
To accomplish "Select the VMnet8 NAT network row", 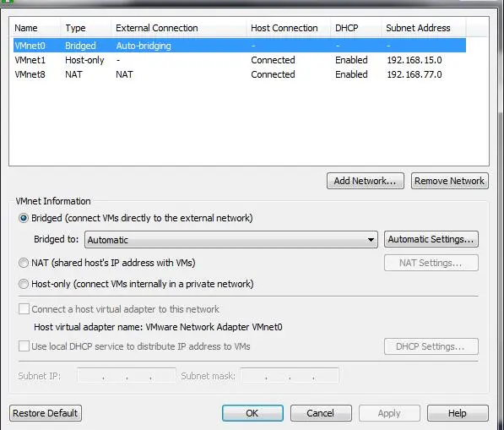I will [240, 74].
